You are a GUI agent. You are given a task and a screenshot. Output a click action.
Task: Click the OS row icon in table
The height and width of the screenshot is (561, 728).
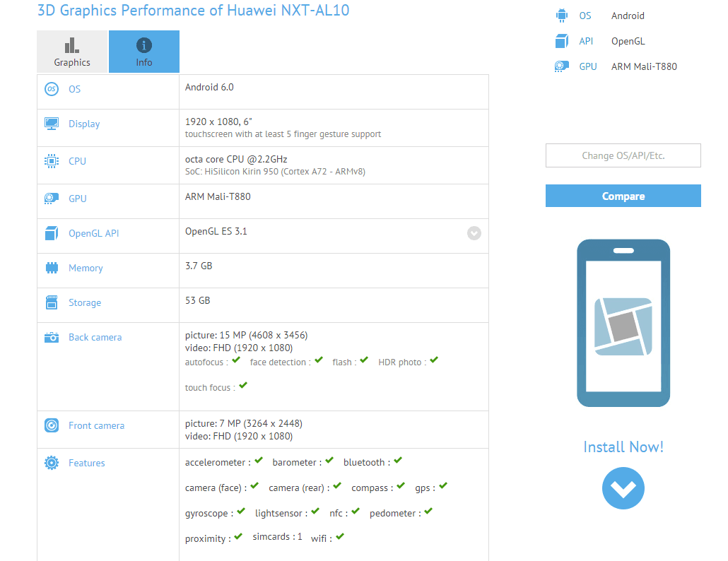point(52,88)
